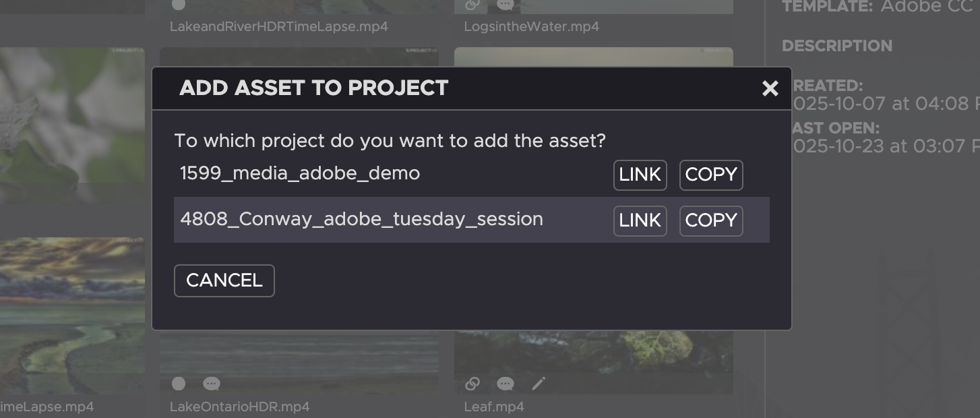Viewport: 980px width, 418px height.
Task: Click the link icon under Leaf.mp4 thumbnail
Action: (x=472, y=384)
